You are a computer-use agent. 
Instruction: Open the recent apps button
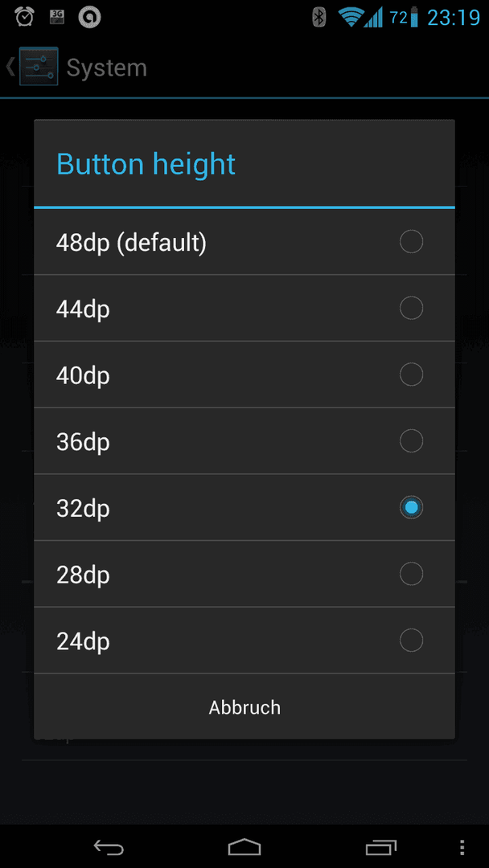pos(381,848)
